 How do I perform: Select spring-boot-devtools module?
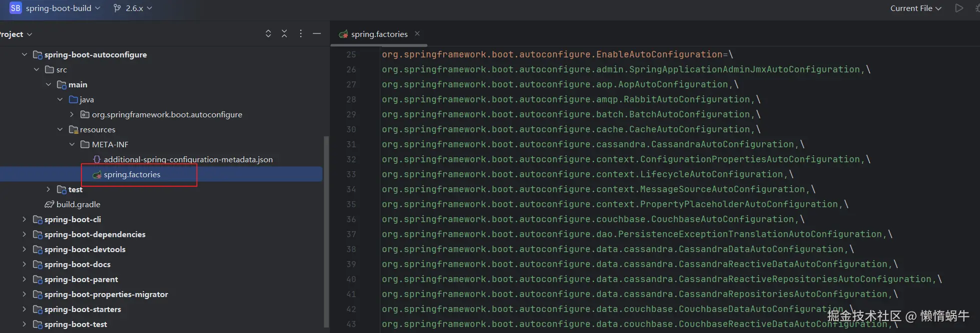[x=85, y=249]
